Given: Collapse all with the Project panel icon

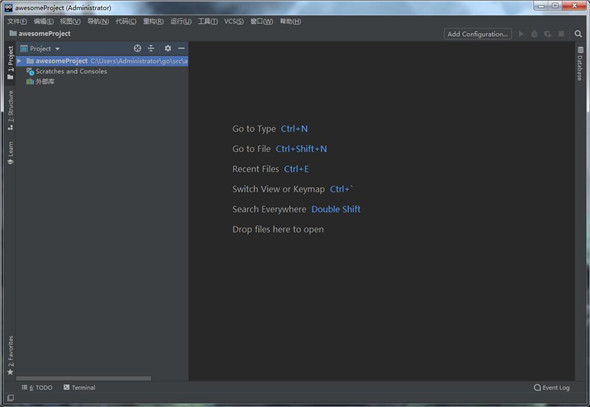Looking at the screenshot, I should click(x=151, y=48).
